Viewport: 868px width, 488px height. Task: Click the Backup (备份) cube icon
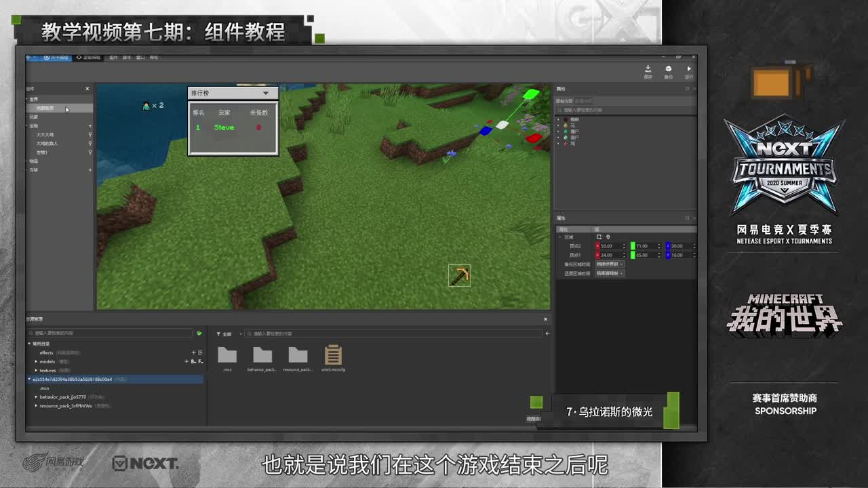668,68
